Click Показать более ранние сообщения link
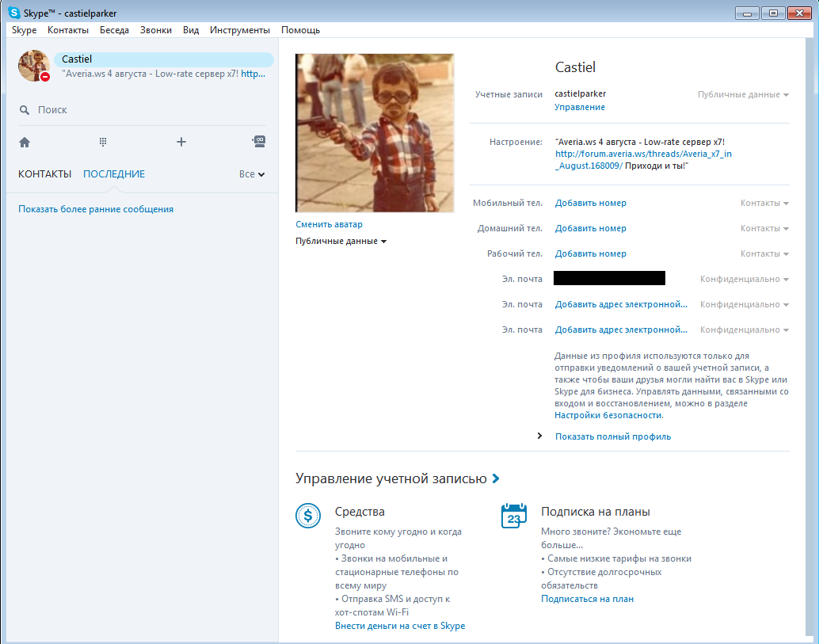 [x=96, y=209]
